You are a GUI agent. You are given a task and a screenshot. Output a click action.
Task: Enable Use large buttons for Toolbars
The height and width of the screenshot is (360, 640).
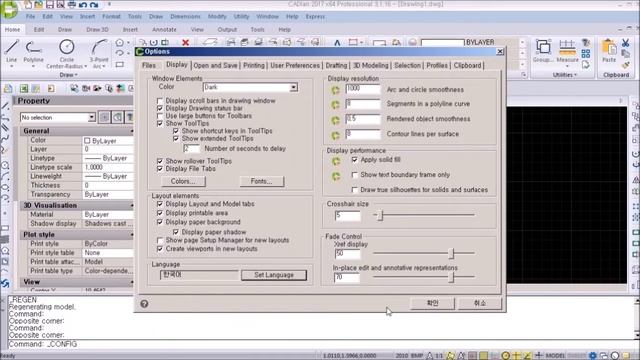(160, 116)
